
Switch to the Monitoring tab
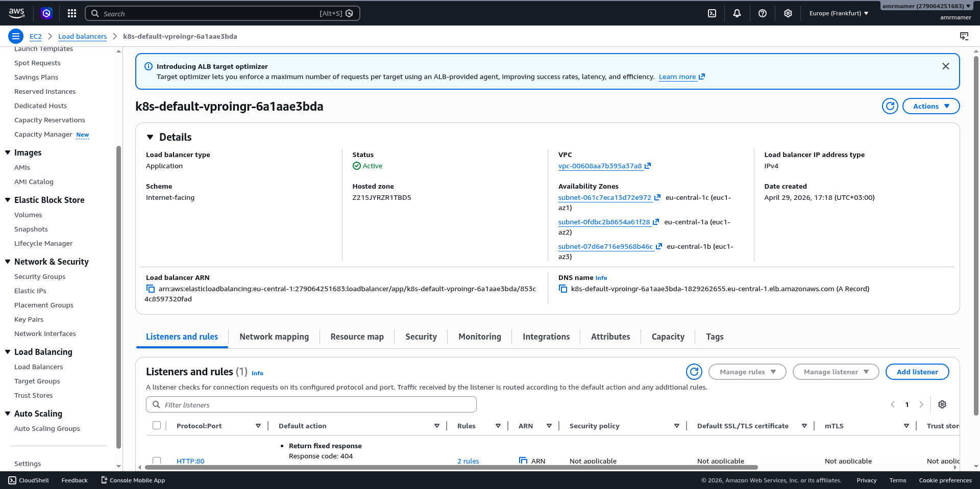pos(480,337)
